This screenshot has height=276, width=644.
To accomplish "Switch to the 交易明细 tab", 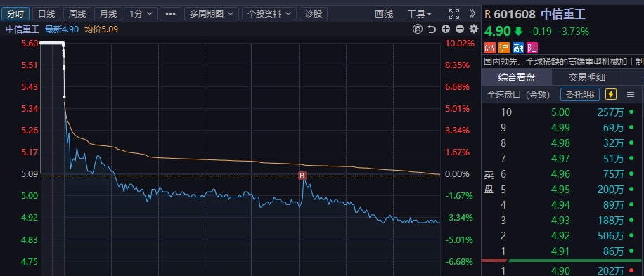I will pos(586,77).
